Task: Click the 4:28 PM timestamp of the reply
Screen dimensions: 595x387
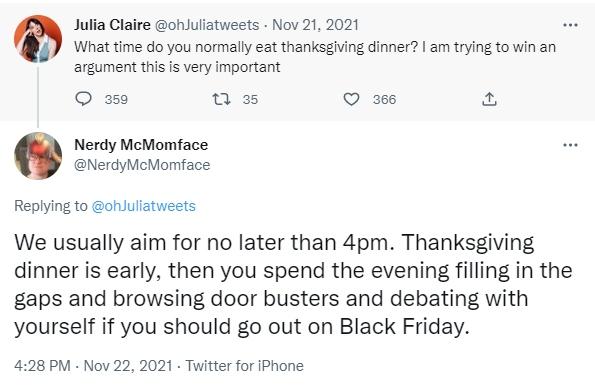Action: pyautogui.click(x=42, y=366)
